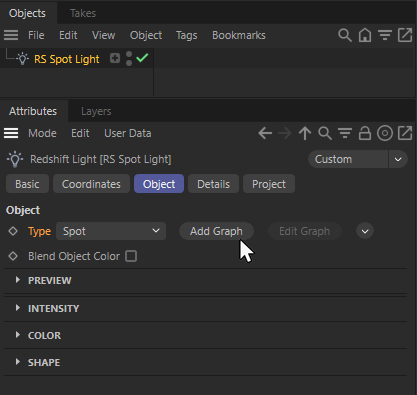Screen dimensions: 417x395
Task: Click the back arrow in Attributes panel
Action: (265, 133)
